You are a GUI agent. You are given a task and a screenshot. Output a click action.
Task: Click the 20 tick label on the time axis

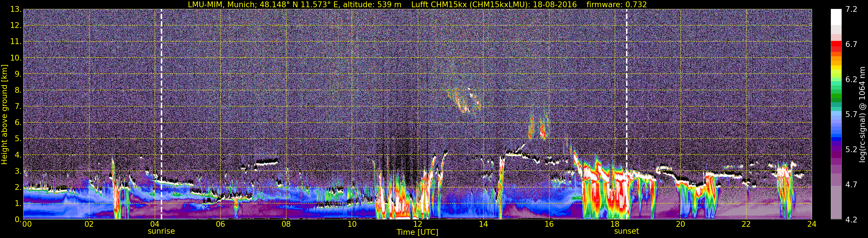coord(680,224)
